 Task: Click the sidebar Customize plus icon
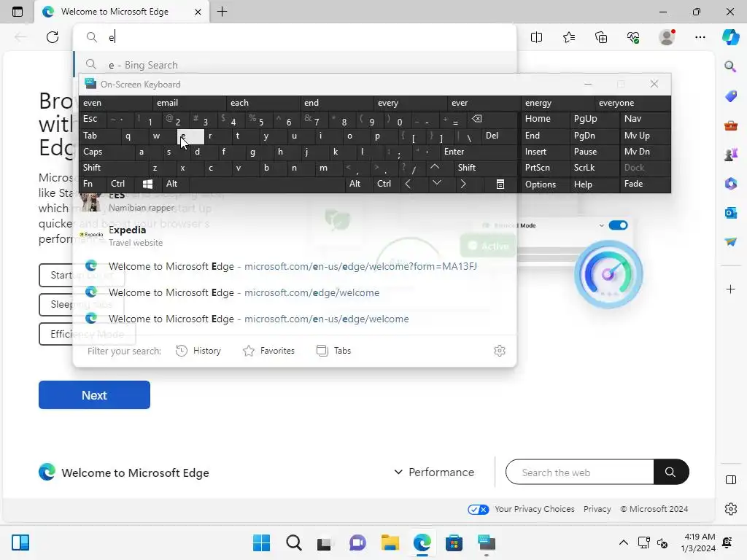coord(731,289)
